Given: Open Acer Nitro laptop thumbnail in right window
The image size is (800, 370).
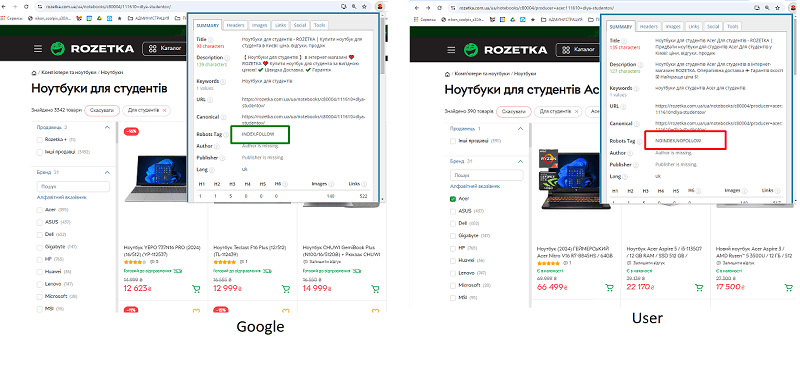Looking at the screenshot, I should pyautogui.click(x=575, y=179).
